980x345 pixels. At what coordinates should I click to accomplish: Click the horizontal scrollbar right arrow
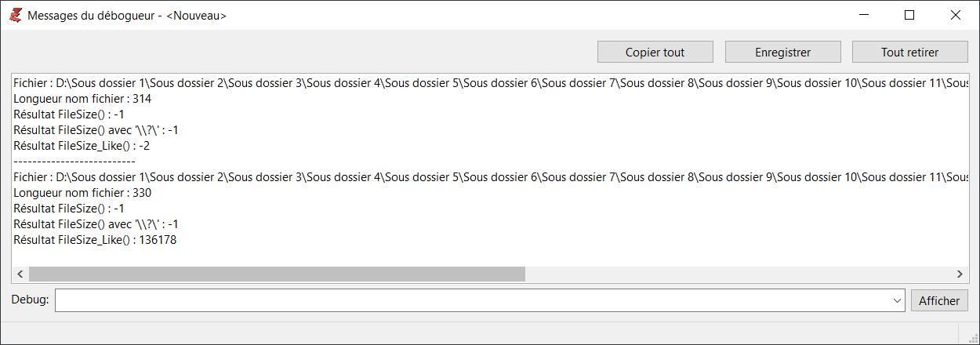click(960, 274)
